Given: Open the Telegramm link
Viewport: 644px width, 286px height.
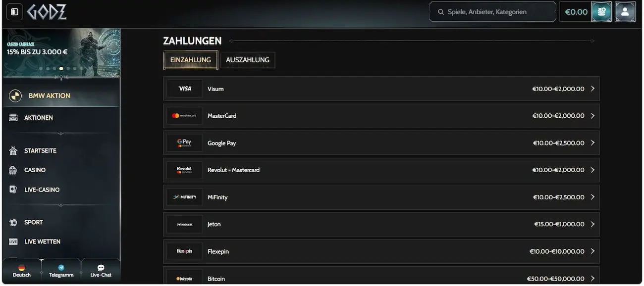Looking at the screenshot, I should tap(61, 271).
